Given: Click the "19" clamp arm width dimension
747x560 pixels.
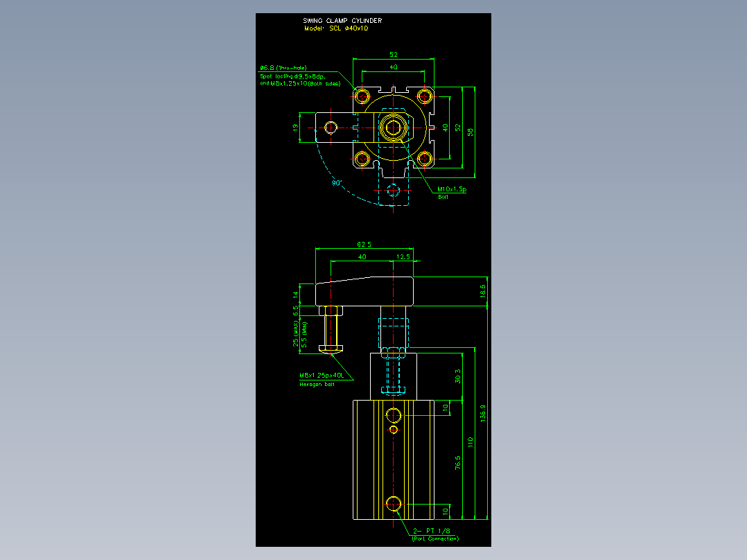Looking at the screenshot, I should (295, 128).
